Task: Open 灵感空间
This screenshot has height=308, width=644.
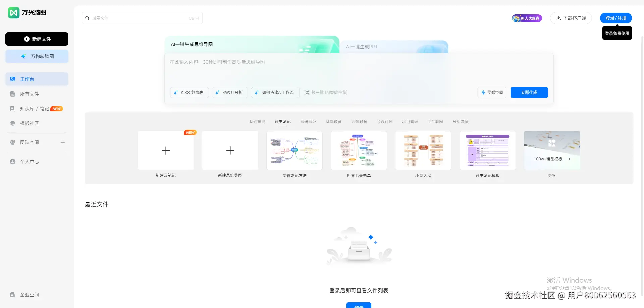Action: [492, 93]
